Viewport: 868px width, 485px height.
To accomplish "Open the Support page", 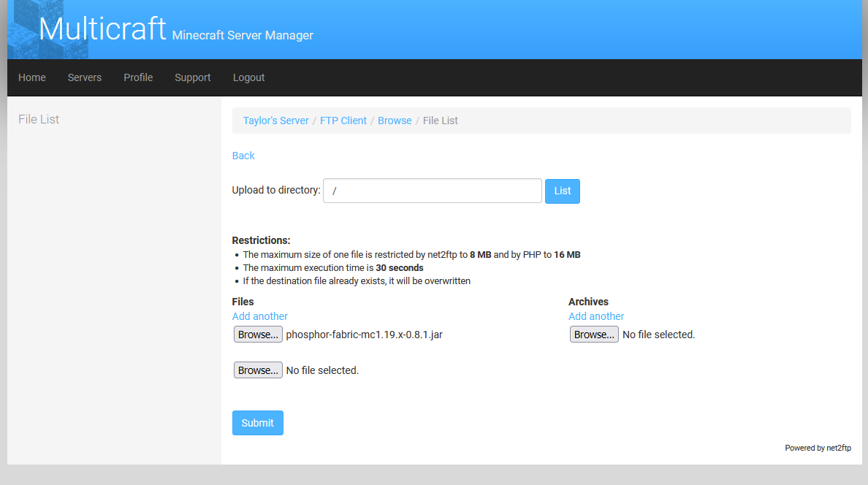I will (192, 77).
